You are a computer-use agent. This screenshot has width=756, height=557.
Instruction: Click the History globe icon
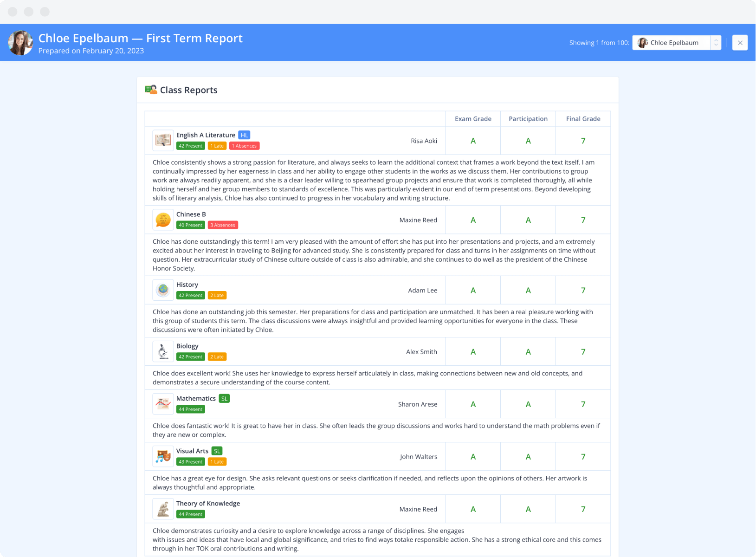[x=163, y=290]
